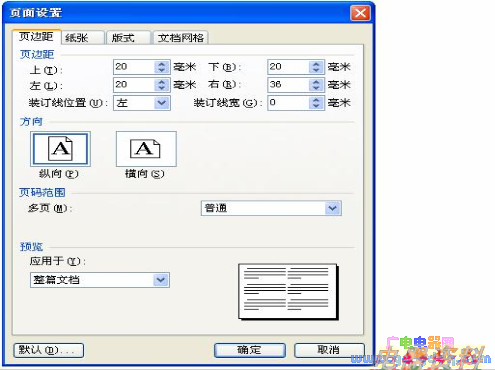Screen dimensions: 495x370
Task: Click the 上 margin input field
Action: (134, 67)
